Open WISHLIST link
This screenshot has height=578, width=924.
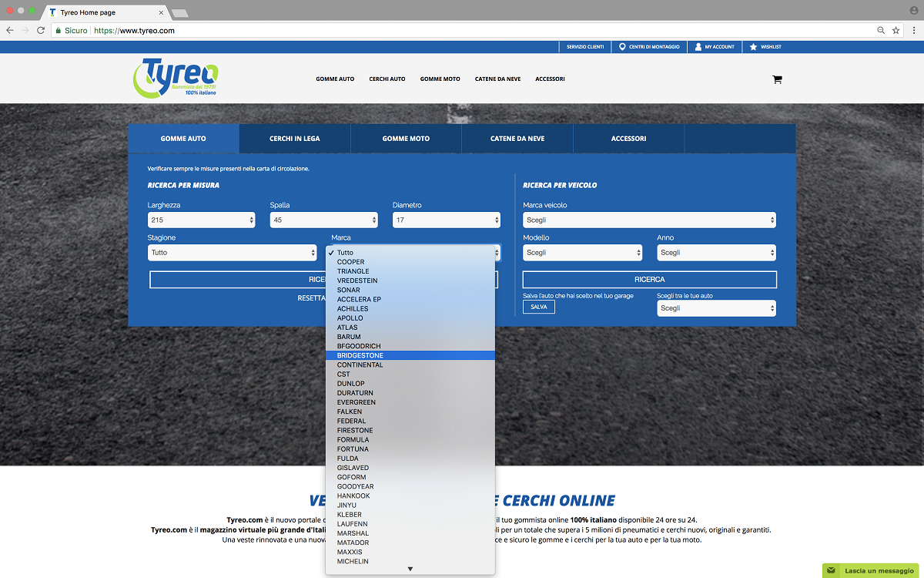(x=765, y=47)
